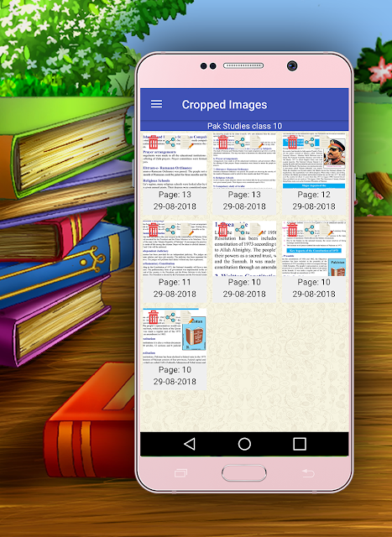Screen dimensions: 392x537
Task: Edit note on Page 13 'Prayer arrangements' crop
Action: click(186, 142)
